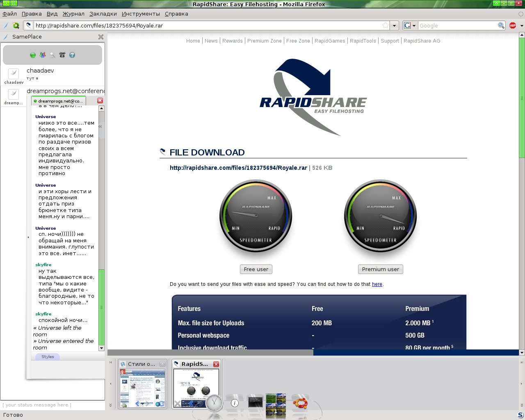
Task: Open the RapidShare AG link
Action: [x=422, y=41]
